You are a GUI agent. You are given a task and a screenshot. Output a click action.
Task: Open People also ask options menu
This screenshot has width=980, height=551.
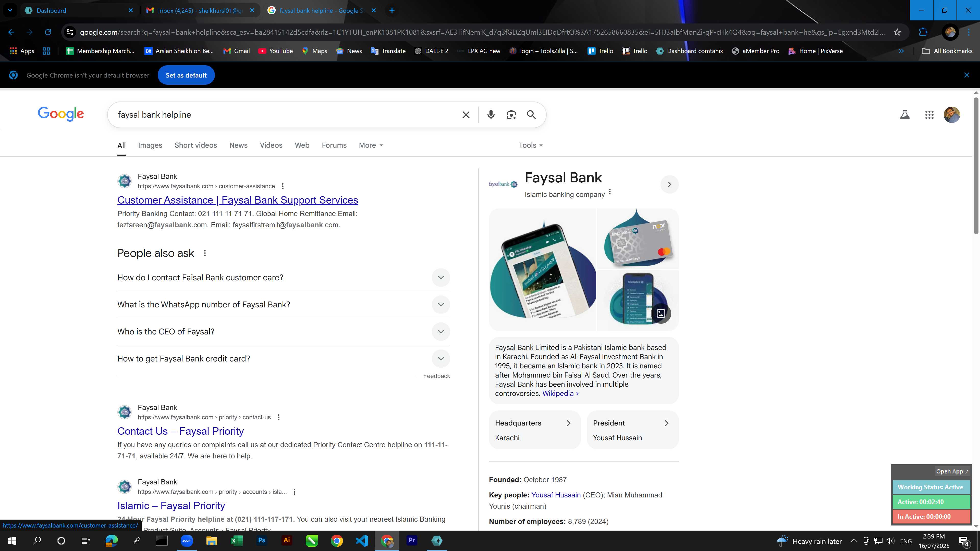click(205, 253)
